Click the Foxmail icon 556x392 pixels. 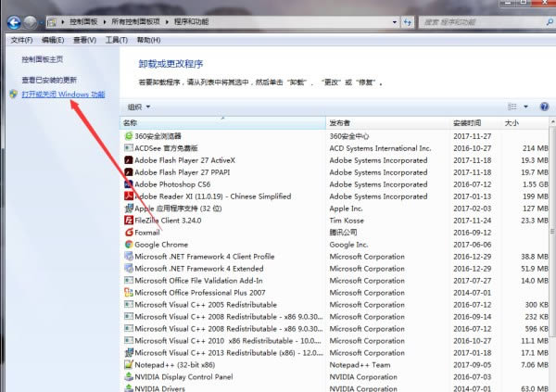tap(129, 233)
